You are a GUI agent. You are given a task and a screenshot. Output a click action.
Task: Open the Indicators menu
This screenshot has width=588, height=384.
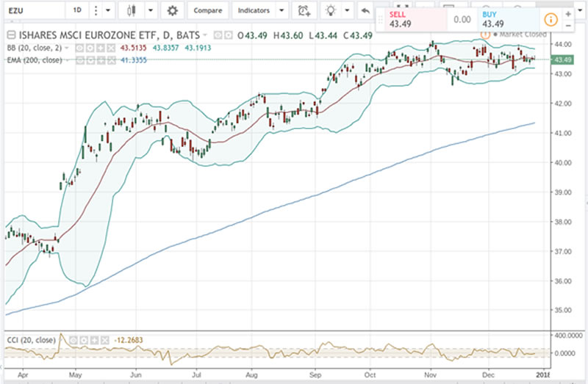(x=253, y=11)
